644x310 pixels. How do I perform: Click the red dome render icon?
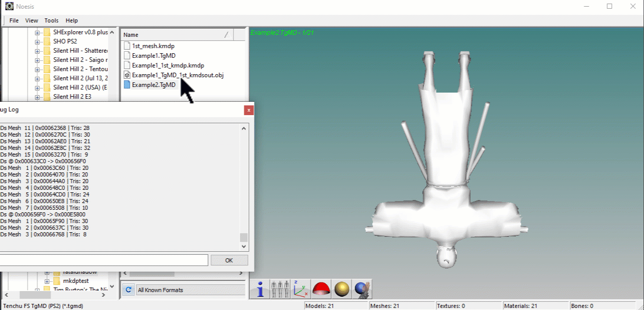321,290
